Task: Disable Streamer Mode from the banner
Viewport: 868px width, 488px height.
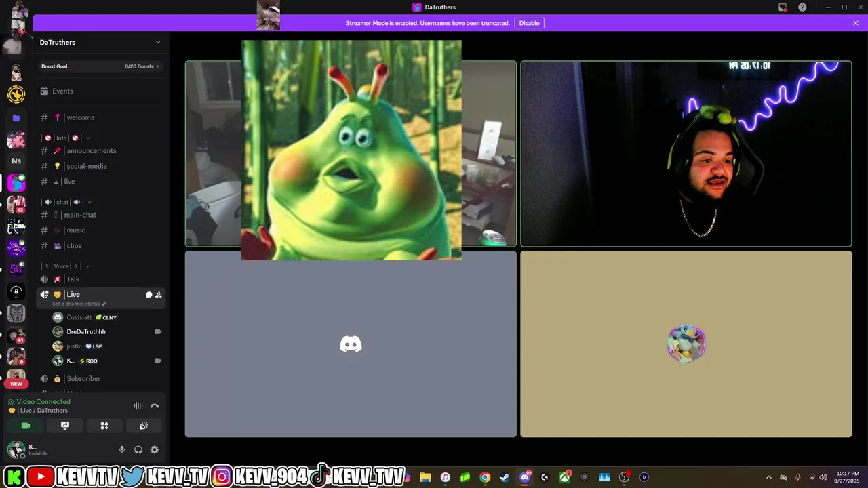Action: tap(529, 23)
